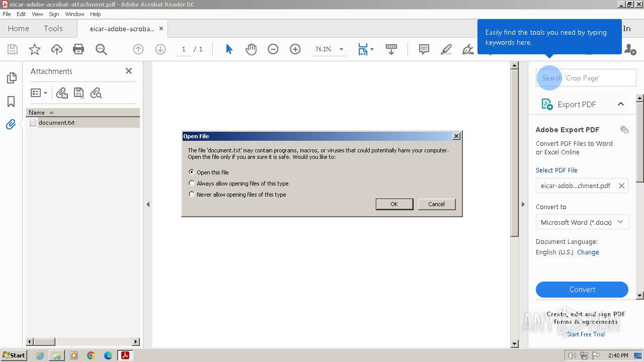The image size is (644, 362).
Task: Select 'Open this file' option
Action: pos(192,172)
